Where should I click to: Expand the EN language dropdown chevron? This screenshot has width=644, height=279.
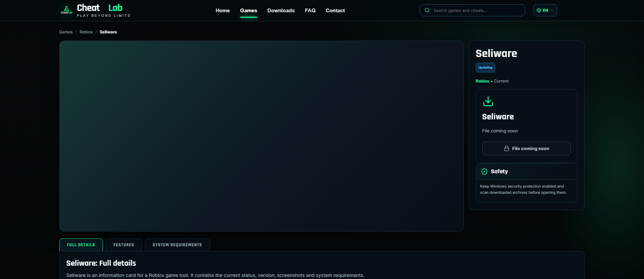552,10
